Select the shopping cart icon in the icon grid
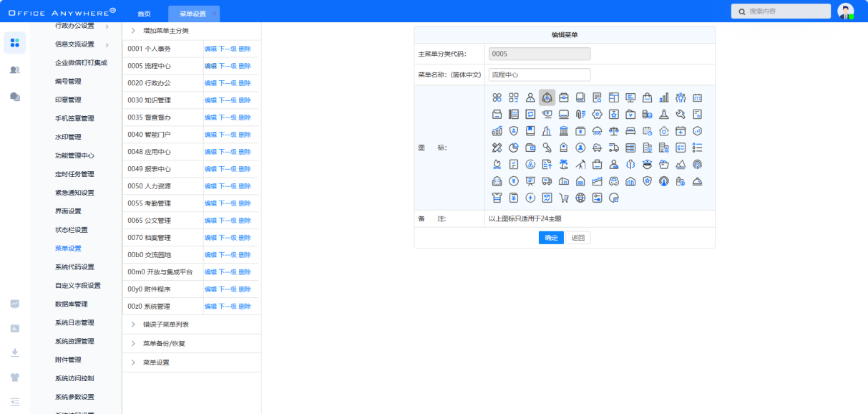Viewport: 868px width, 414px height. pyautogui.click(x=564, y=198)
